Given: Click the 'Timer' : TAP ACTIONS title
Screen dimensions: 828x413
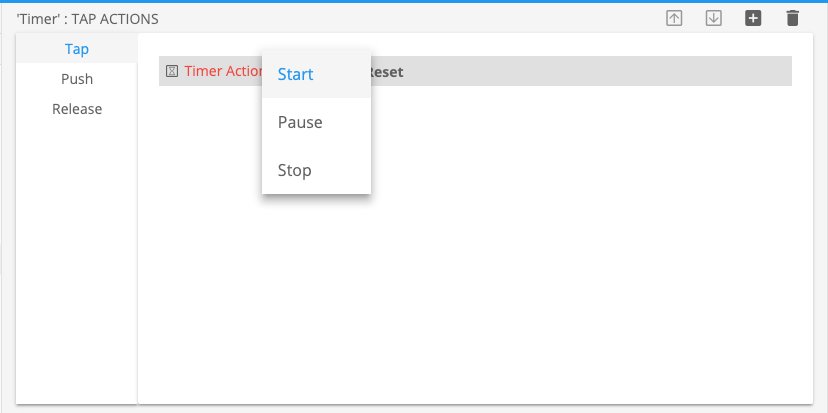Looking at the screenshot, I should click(x=88, y=18).
